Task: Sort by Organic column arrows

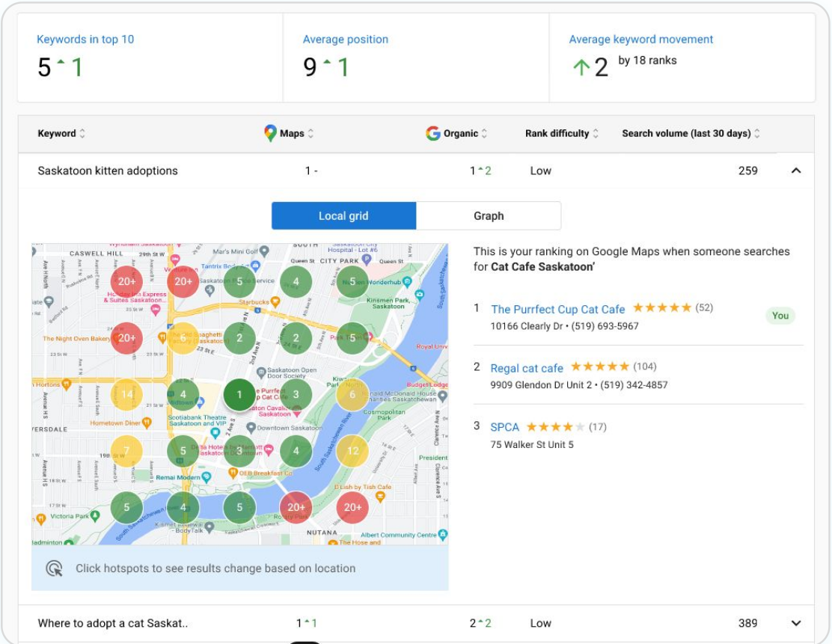Action: [x=484, y=133]
